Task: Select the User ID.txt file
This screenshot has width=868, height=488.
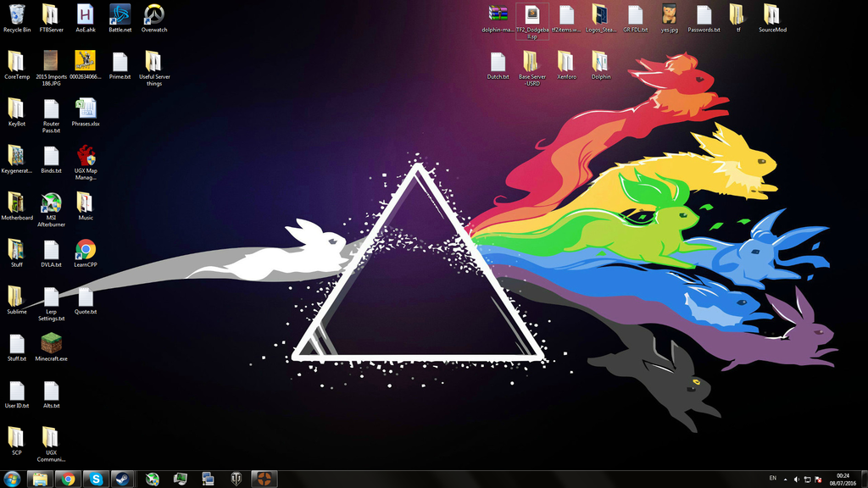Action: tap(17, 395)
